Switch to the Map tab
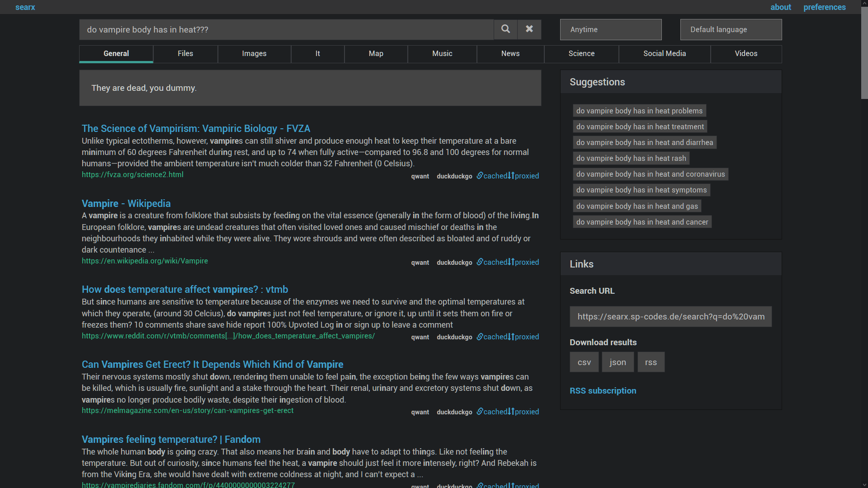The height and width of the screenshot is (488, 868). coord(376,54)
